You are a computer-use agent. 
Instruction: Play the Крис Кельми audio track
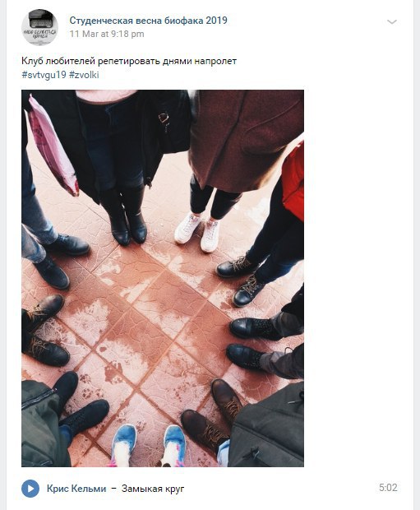[x=30, y=489]
